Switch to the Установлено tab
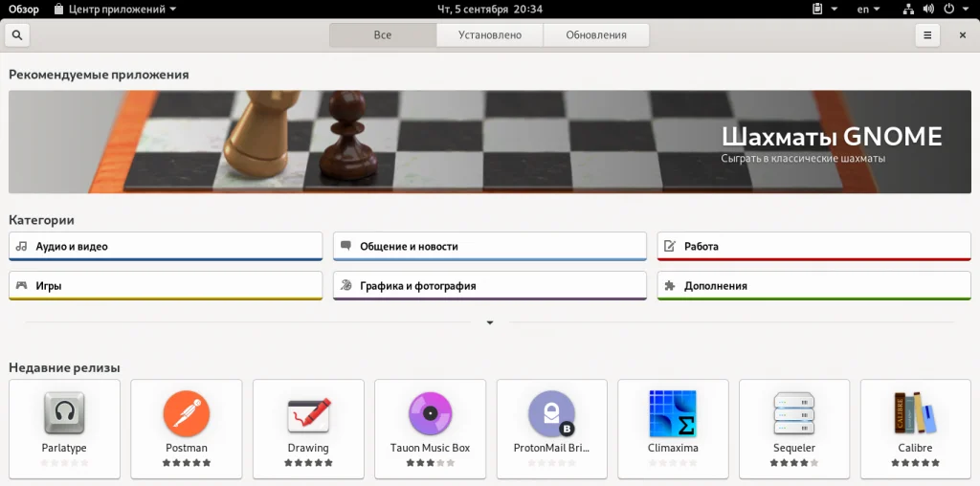 tap(489, 35)
